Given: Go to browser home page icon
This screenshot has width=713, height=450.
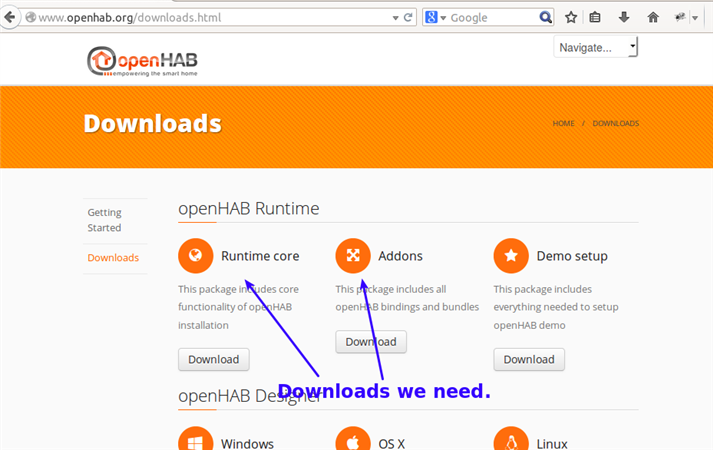Looking at the screenshot, I should (x=653, y=18).
